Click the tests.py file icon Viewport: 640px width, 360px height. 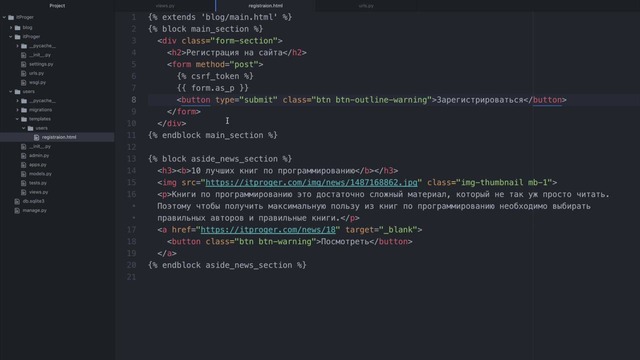pos(24,183)
